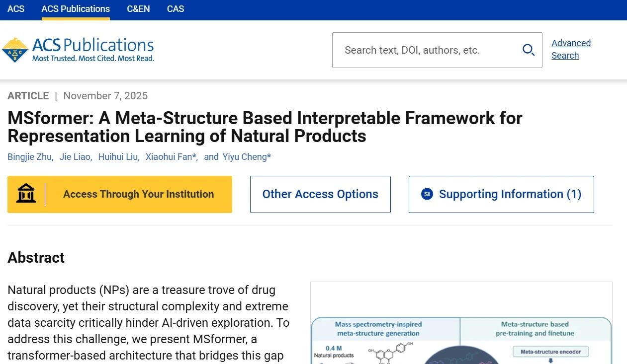Click the MSformer article title heading

point(265,127)
